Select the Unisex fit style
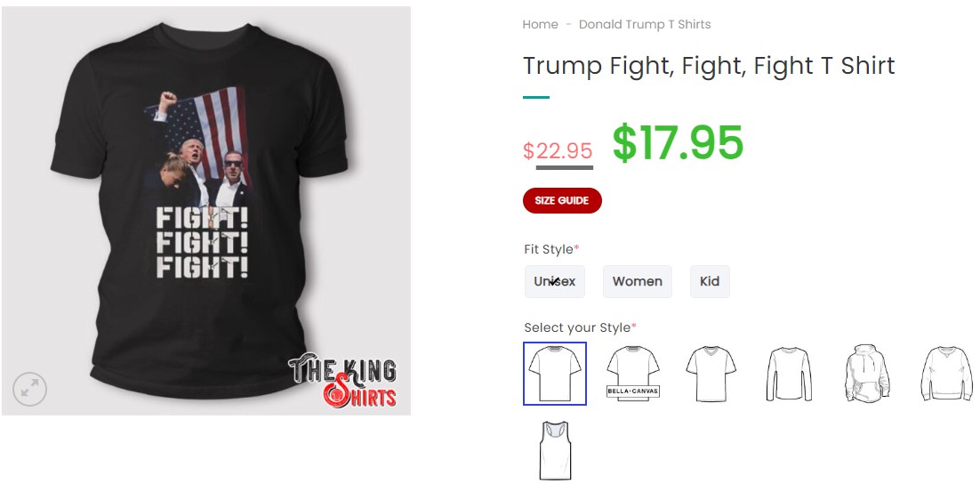This screenshot has height=492, width=980. [554, 281]
